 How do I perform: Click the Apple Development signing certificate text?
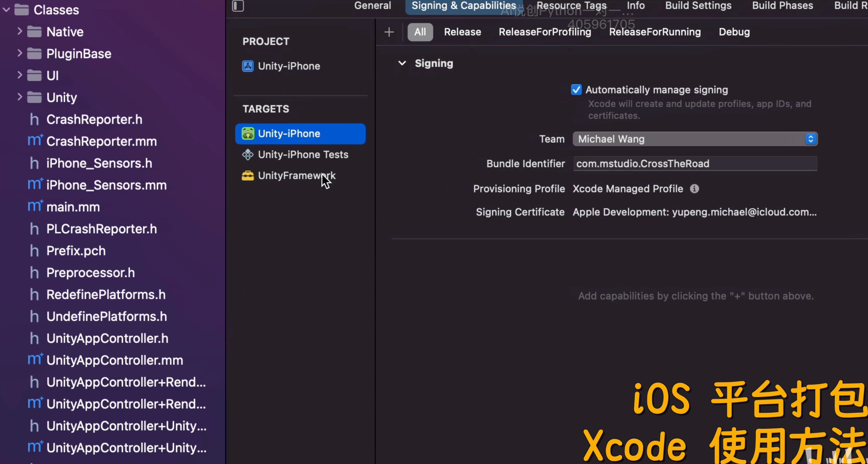(694, 212)
